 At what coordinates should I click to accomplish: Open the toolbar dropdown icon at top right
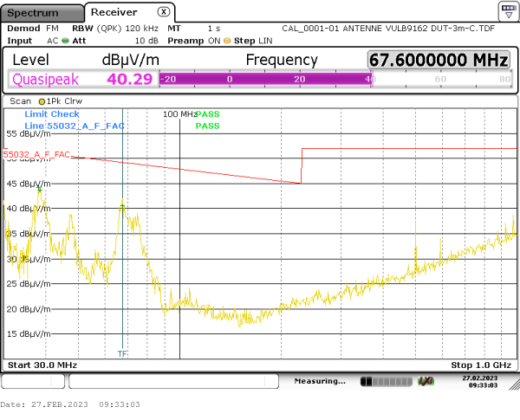click(x=509, y=11)
